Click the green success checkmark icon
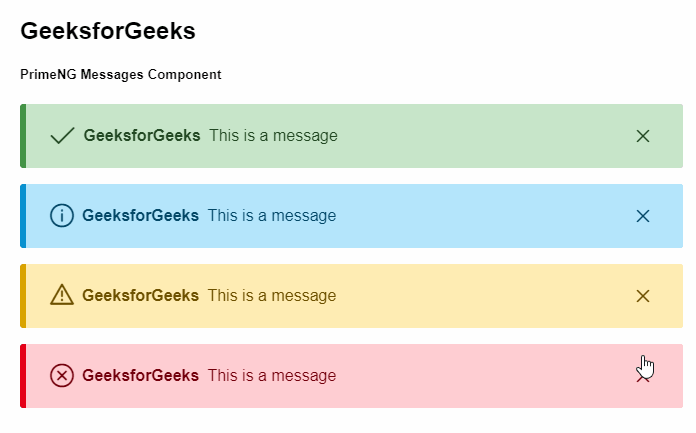This screenshot has height=433, width=696. coord(62,136)
